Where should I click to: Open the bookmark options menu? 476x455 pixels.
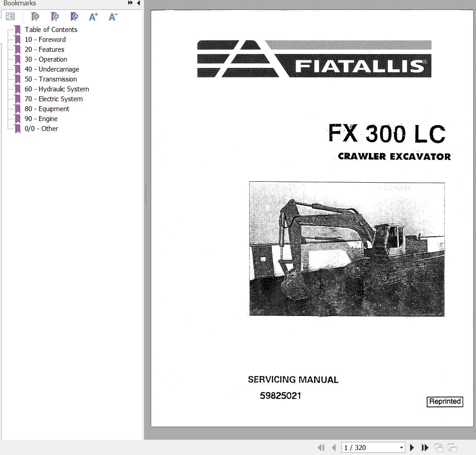(x=10, y=16)
